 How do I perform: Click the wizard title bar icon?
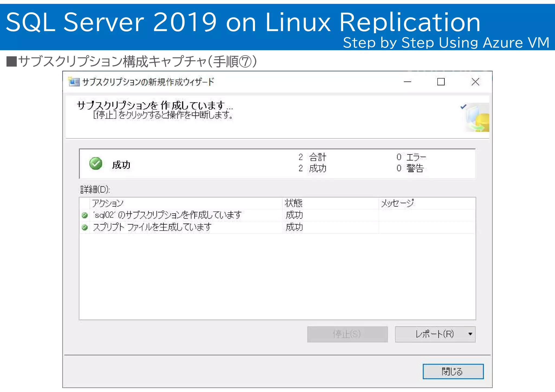74,82
